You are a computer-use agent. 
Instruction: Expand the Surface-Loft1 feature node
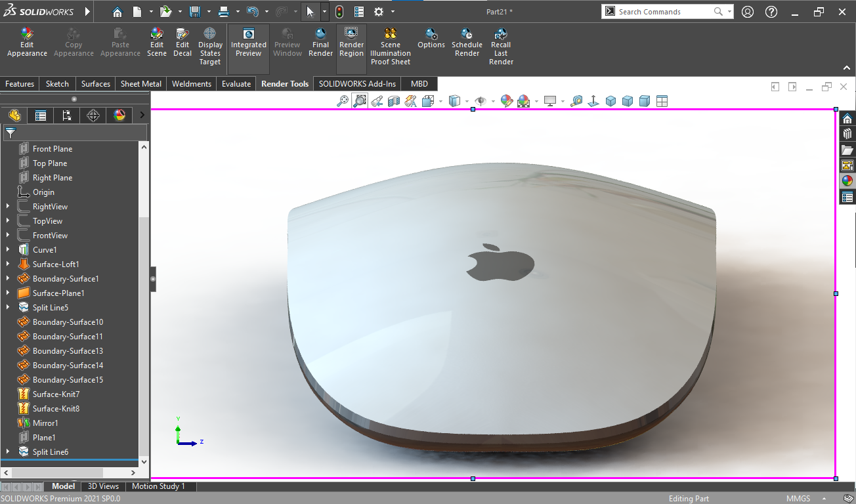pyautogui.click(x=8, y=264)
